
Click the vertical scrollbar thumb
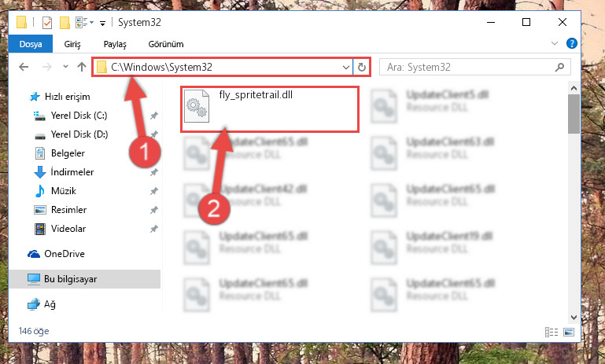pyautogui.click(x=574, y=114)
